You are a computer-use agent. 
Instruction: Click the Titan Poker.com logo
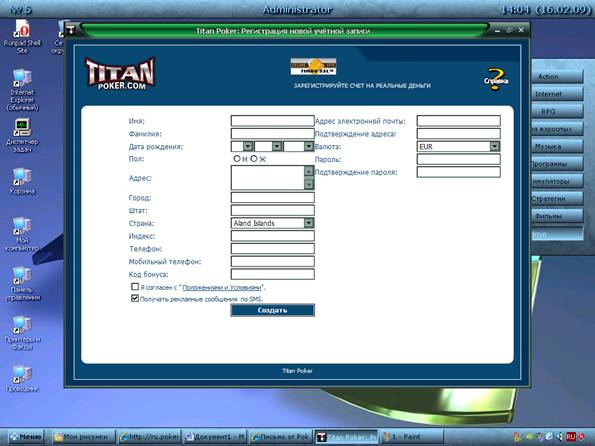pyautogui.click(x=120, y=74)
